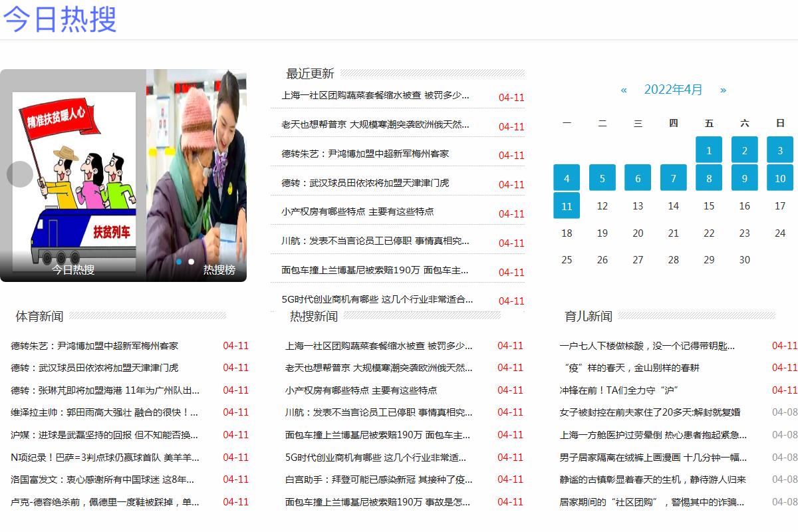
Task: Open 上海一方舱医护过劳晕倒 article
Action: tap(653, 435)
